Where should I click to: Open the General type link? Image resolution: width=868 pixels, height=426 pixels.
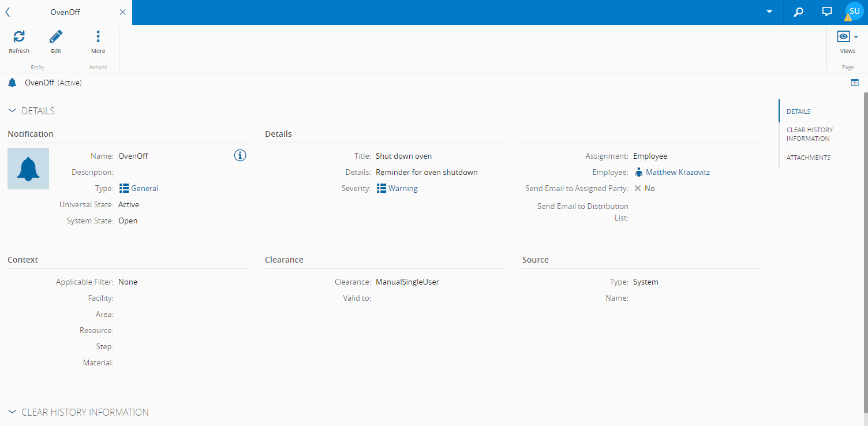click(144, 188)
